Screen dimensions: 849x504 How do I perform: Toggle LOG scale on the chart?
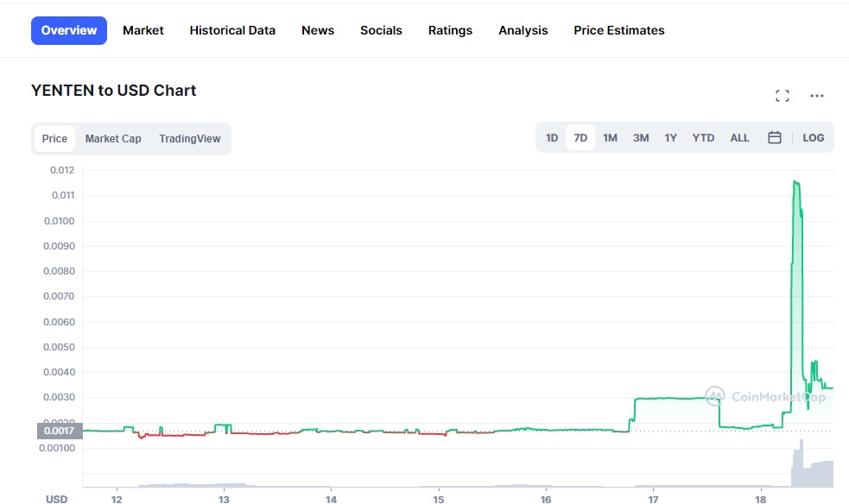pyautogui.click(x=813, y=138)
